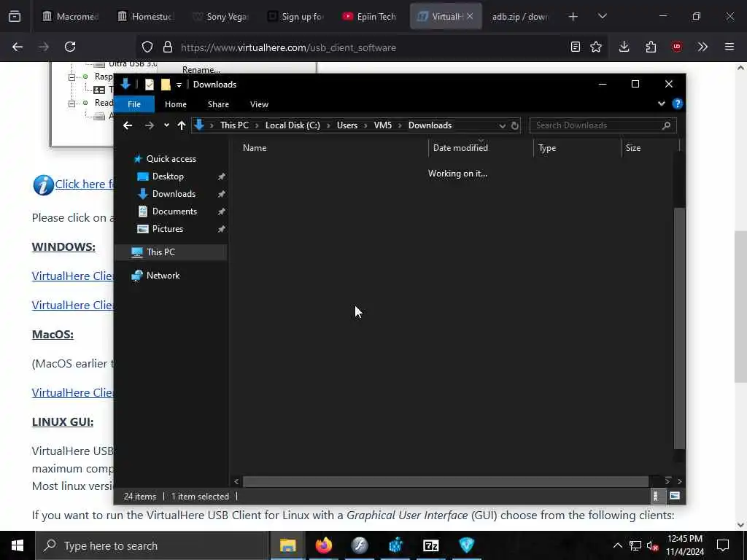Expand the Explorer ribbon chevron

[x=661, y=104]
